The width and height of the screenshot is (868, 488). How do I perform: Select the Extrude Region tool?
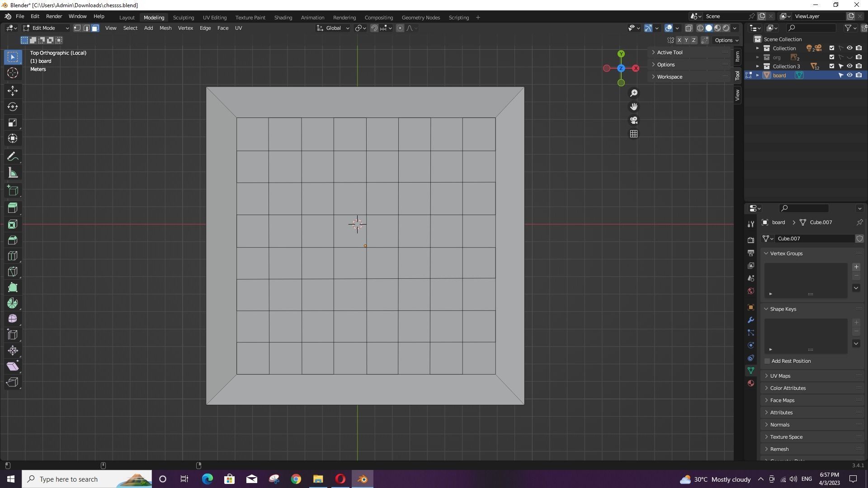[13, 208]
